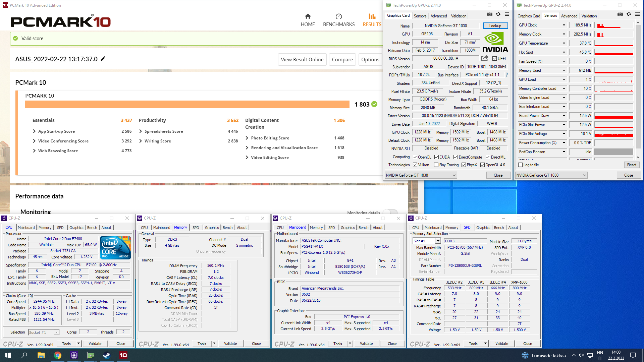Open GPU Temperature sensor dropdown
The image size is (644, 362).
coord(564,43)
